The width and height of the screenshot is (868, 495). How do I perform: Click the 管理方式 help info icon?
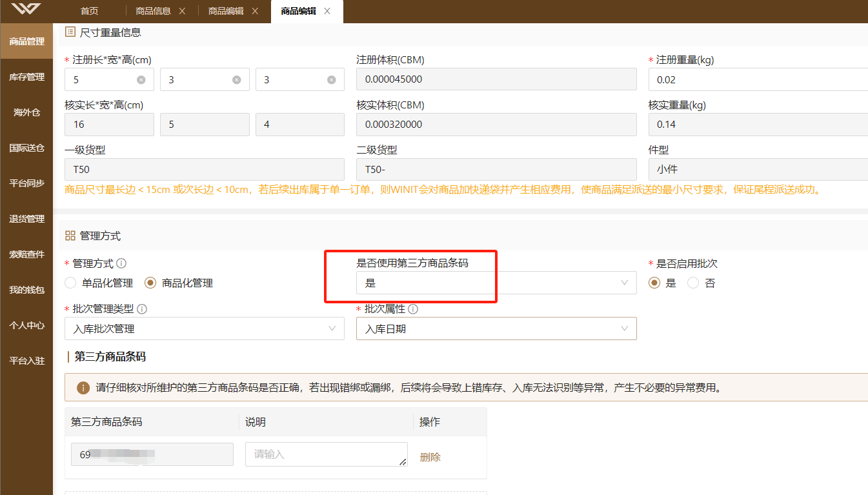(121, 263)
